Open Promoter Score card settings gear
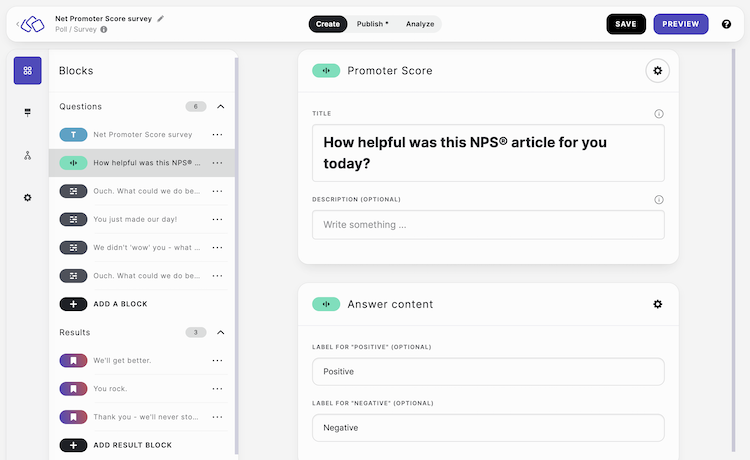The image size is (750, 460). point(658,71)
